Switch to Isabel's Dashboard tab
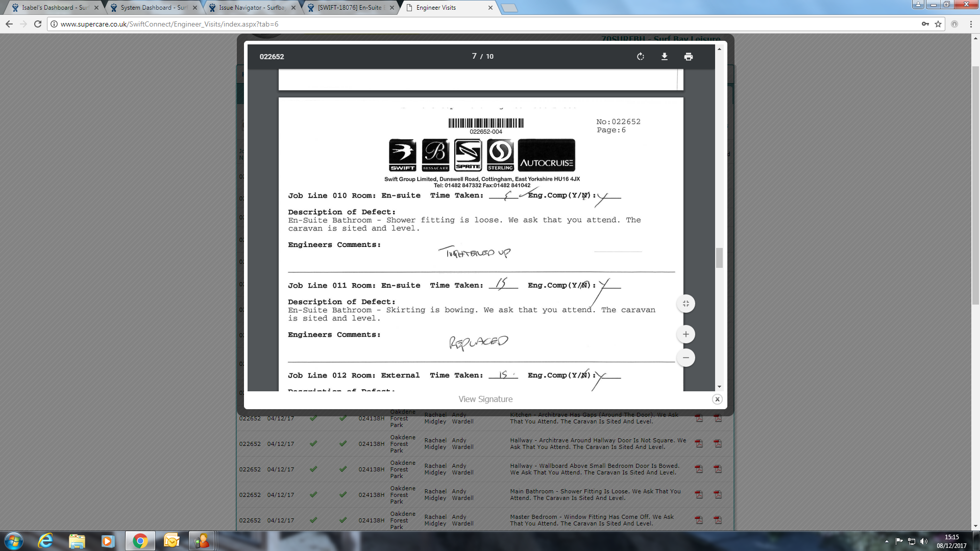 [x=54, y=8]
